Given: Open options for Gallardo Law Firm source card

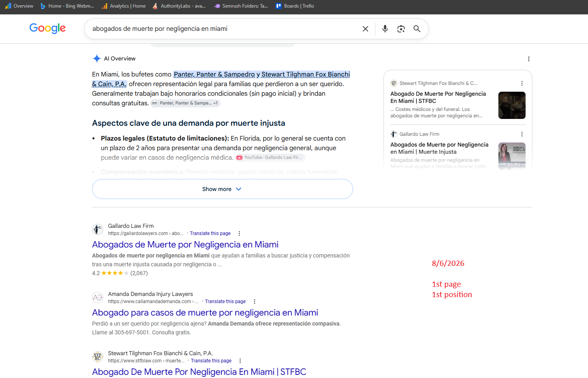Looking at the screenshot, I should coord(522,134).
